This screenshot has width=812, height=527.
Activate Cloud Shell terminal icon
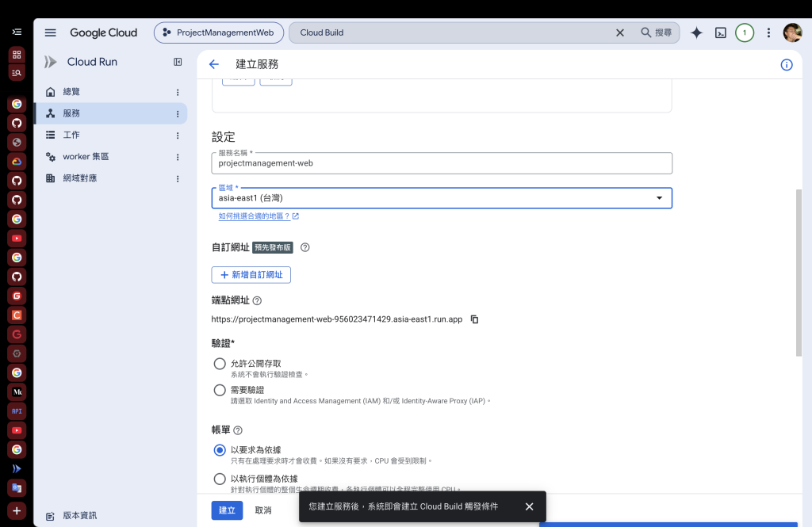click(720, 32)
